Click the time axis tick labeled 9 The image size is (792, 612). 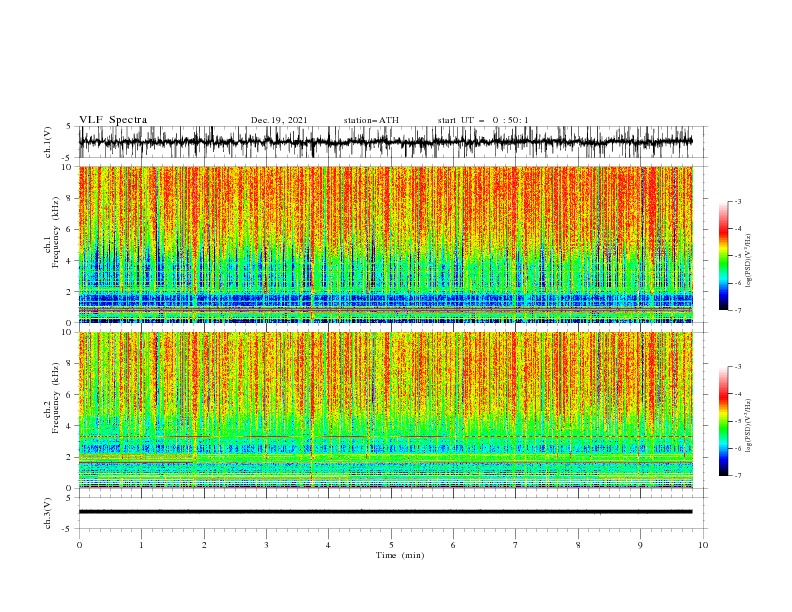pyautogui.click(x=640, y=545)
